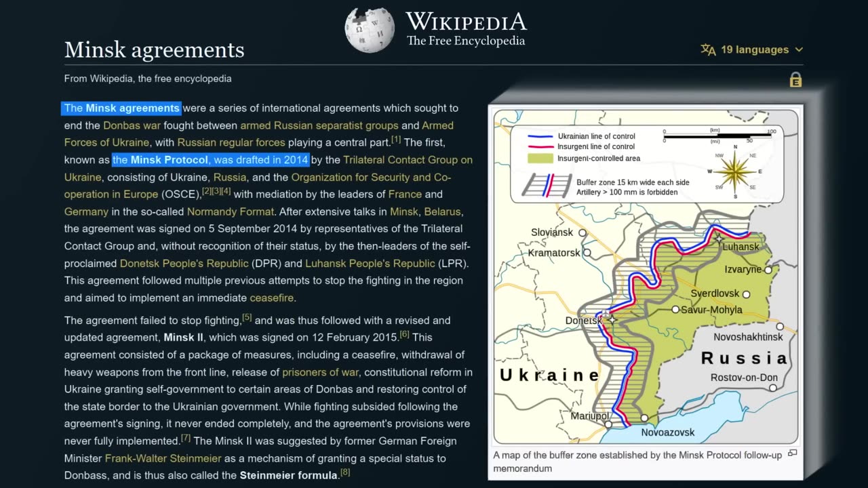Click the Wikipedia globe logo
Image resolution: width=868 pixels, height=488 pixels.
point(369,30)
